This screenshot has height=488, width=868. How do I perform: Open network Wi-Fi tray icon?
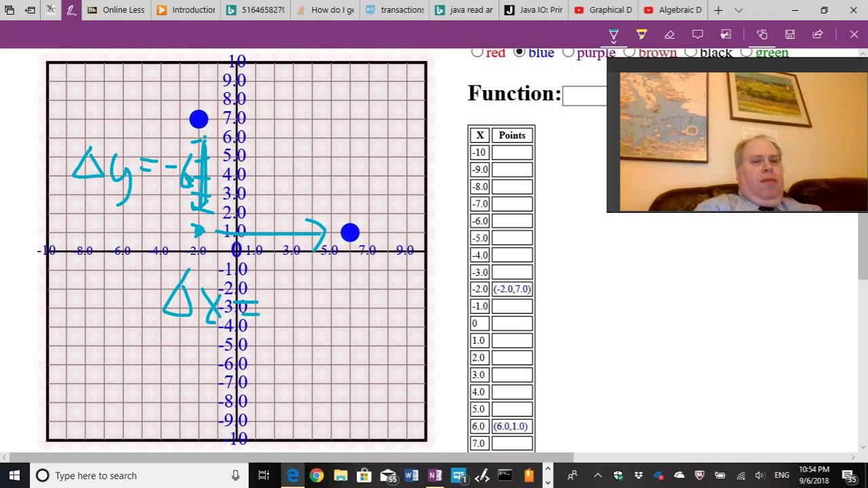(x=741, y=475)
